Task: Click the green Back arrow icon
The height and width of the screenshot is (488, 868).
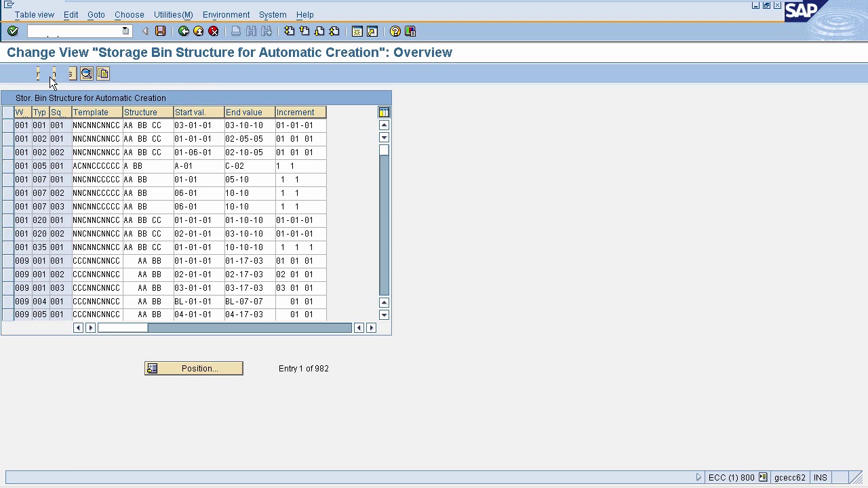Action: [x=184, y=31]
